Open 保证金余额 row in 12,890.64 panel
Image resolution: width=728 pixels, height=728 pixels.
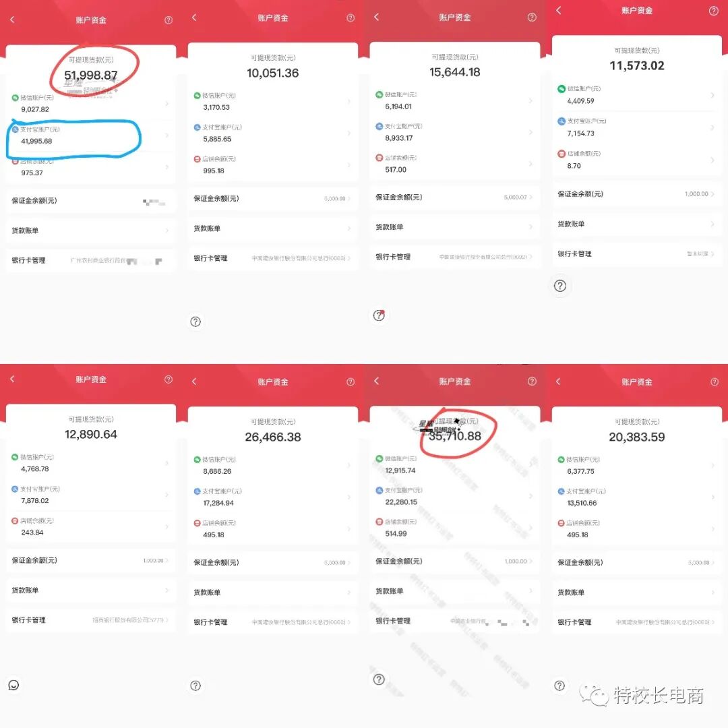90,560
